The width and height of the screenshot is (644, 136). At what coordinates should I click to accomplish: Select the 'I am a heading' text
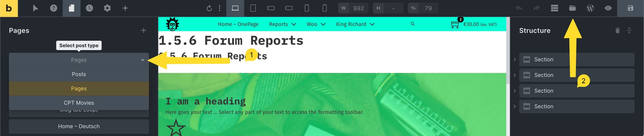tap(206, 101)
